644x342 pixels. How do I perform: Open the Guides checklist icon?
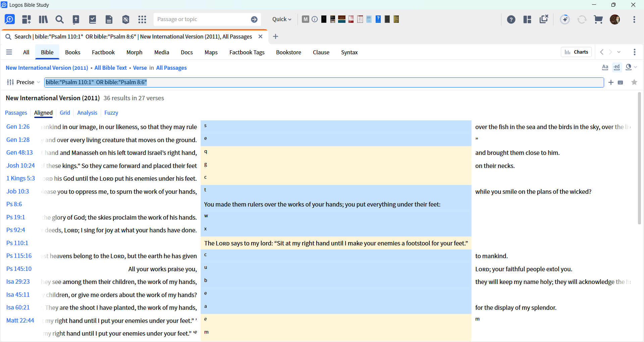tap(93, 19)
